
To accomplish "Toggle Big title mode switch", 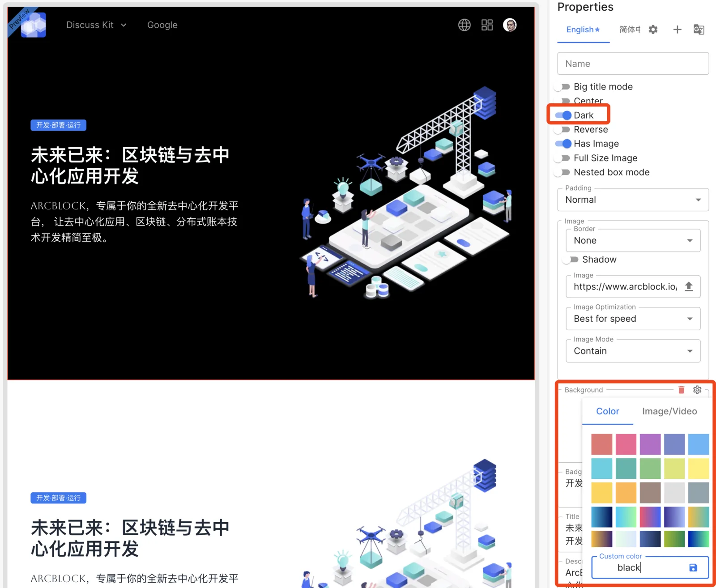I will tap(563, 87).
